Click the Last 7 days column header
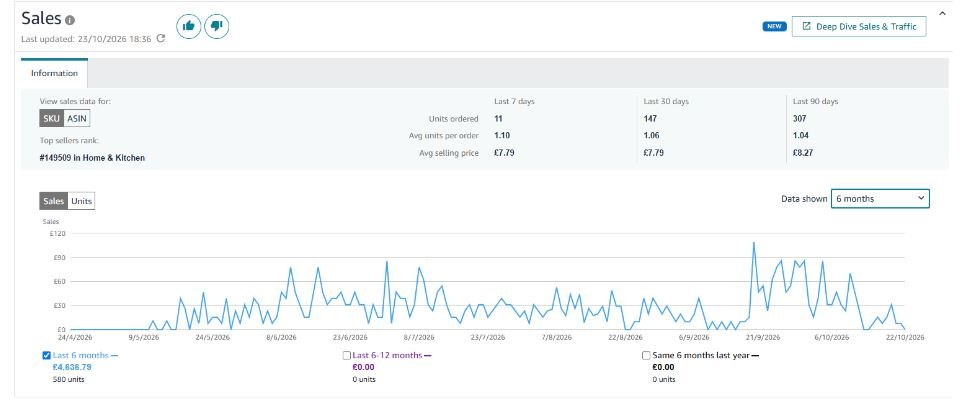967x411 pixels. tap(514, 101)
